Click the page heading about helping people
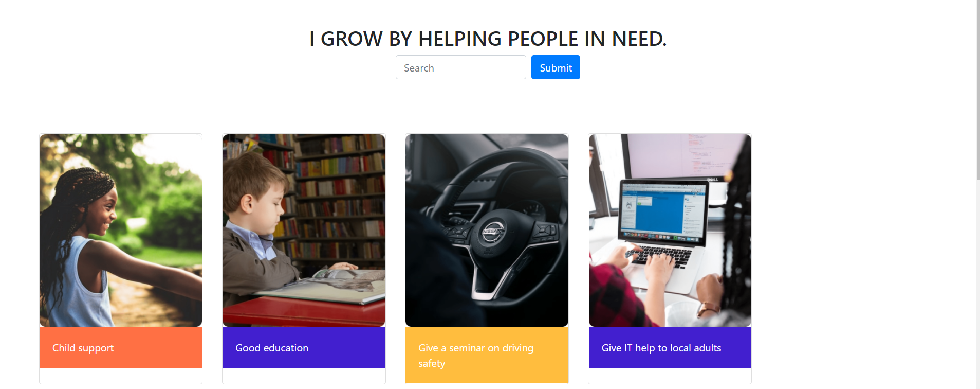Viewport: 980px width, 389px height. coord(488,39)
